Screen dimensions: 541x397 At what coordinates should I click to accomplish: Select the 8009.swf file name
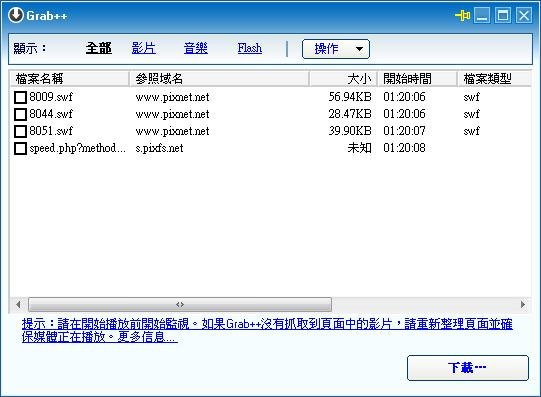[x=51, y=97]
